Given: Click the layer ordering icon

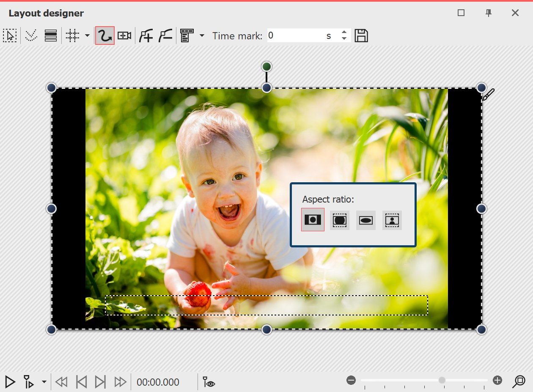Looking at the screenshot, I should coord(50,36).
